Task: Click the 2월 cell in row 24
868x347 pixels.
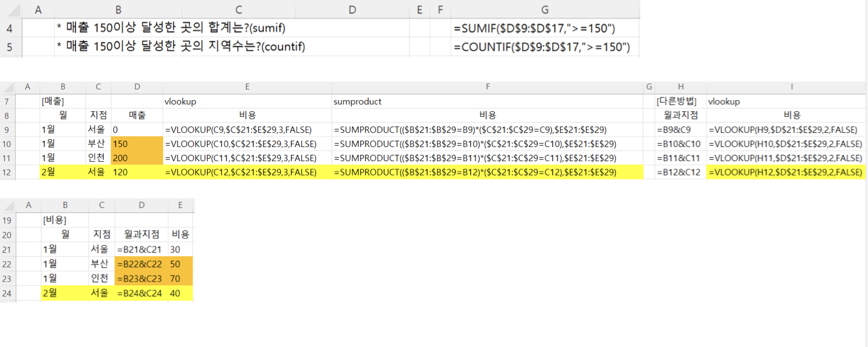Action: (x=65, y=293)
